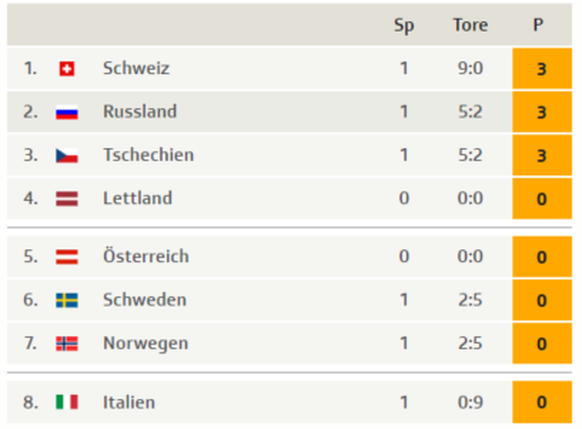Select the Tschechien team name
The image size is (582, 429).
[x=148, y=155]
